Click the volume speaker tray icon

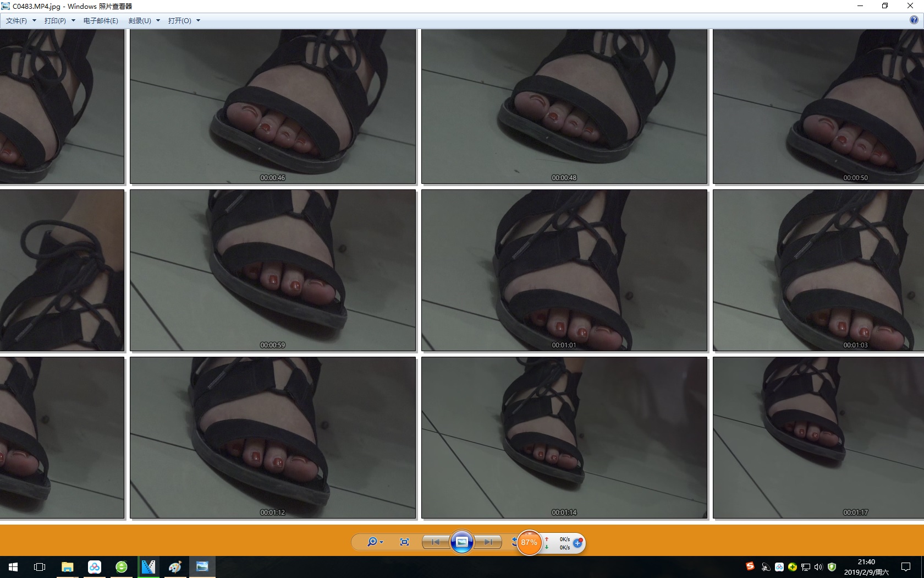[818, 567]
